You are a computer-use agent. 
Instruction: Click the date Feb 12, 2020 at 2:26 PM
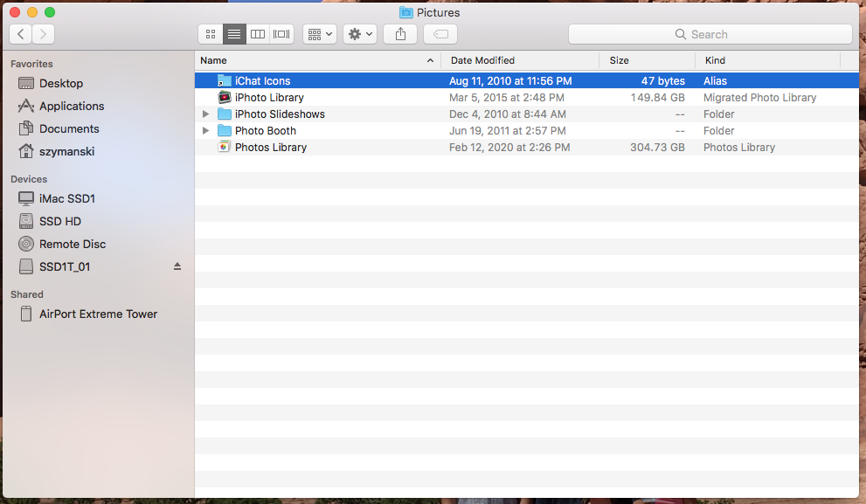tap(509, 147)
